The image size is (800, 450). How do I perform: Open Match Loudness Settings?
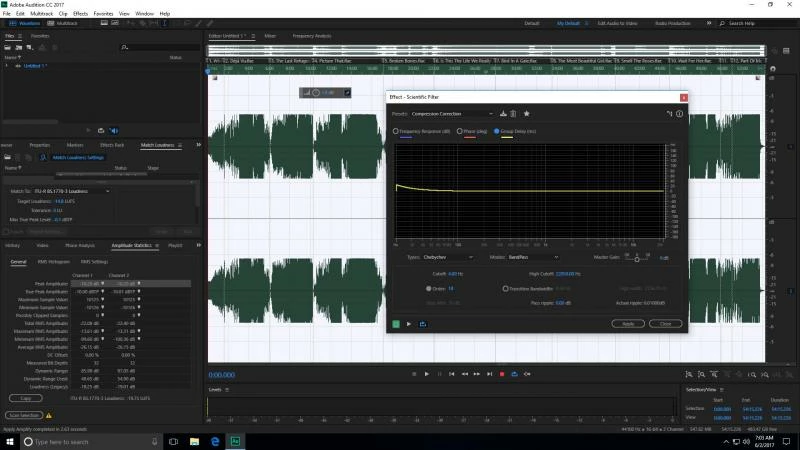point(78,158)
